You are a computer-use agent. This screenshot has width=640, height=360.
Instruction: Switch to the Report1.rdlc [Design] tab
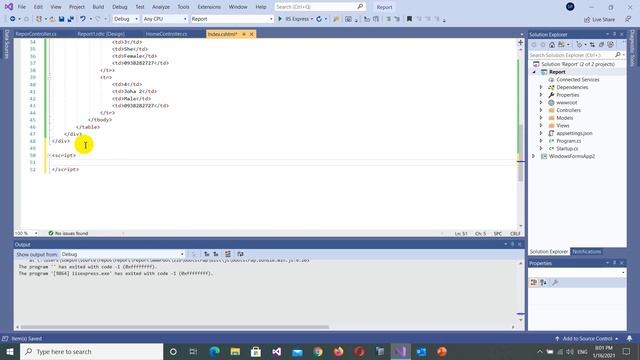(101, 34)
